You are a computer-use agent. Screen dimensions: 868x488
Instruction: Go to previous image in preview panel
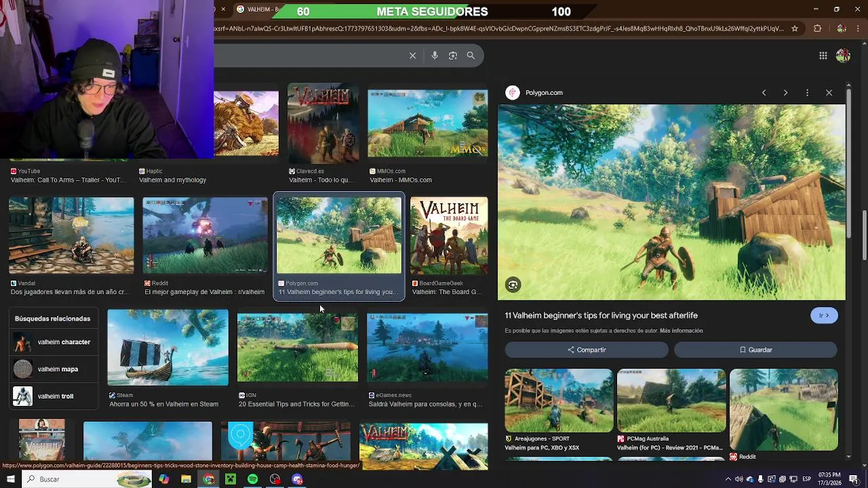point(764,93)
